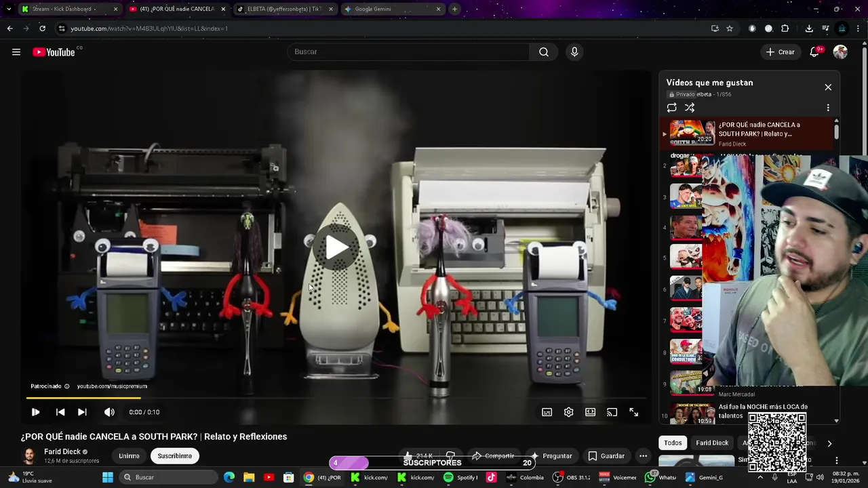Viewport: 868px width, 488px height.
Task: Open notifications bell
Action: 815,52
